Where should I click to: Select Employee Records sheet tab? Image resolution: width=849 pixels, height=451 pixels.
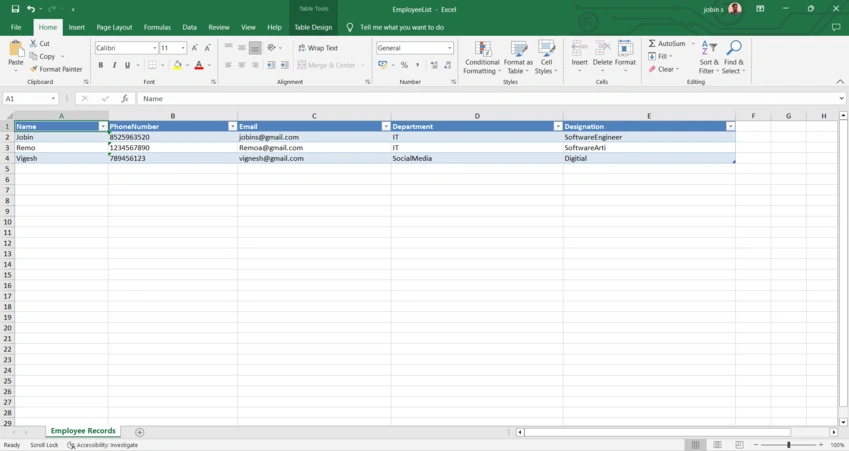(83, 431)
